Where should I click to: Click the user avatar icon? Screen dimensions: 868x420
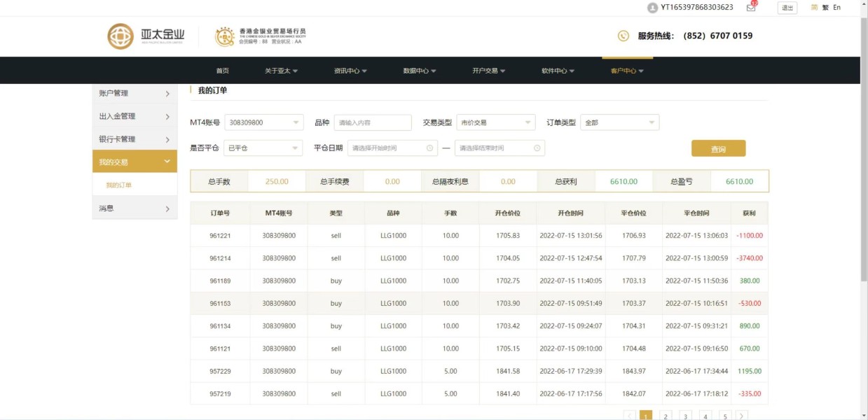tap(653, 8)
